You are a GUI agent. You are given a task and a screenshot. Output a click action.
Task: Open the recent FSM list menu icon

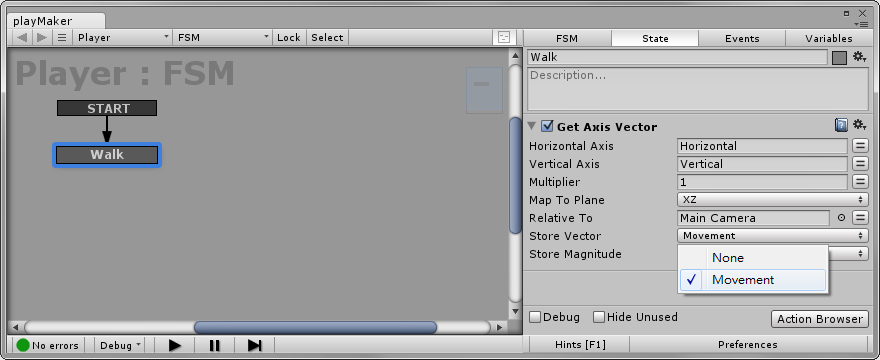tap(62, 38)
